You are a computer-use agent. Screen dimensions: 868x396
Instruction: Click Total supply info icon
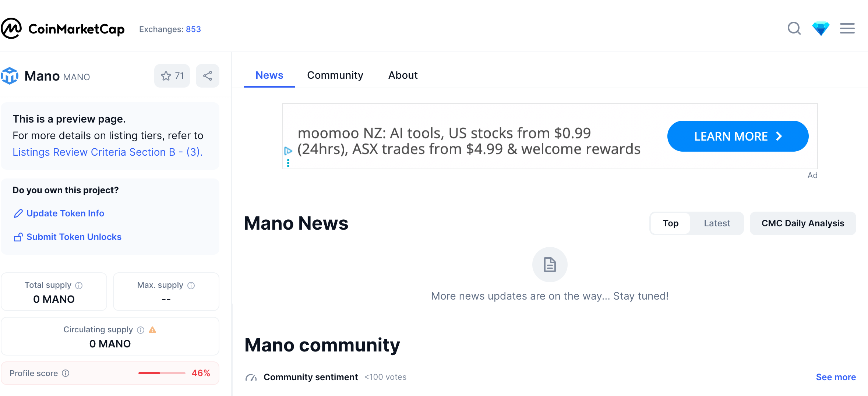tap(79, 286)
